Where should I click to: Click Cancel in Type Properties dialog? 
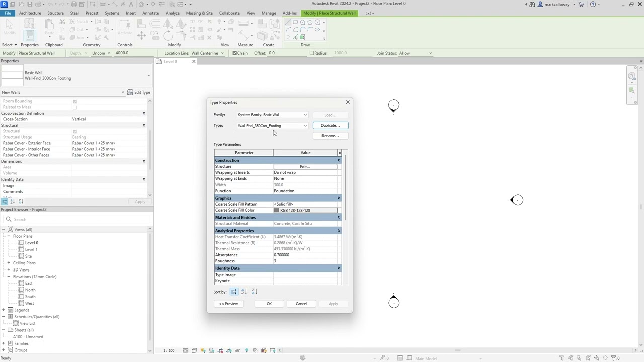click(301, 304)
